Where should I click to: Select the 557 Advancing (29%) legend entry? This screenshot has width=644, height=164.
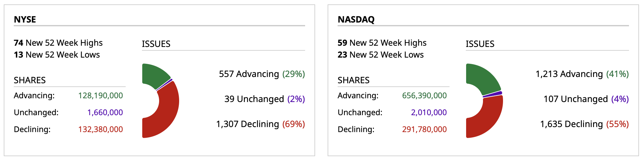point(262,74)
